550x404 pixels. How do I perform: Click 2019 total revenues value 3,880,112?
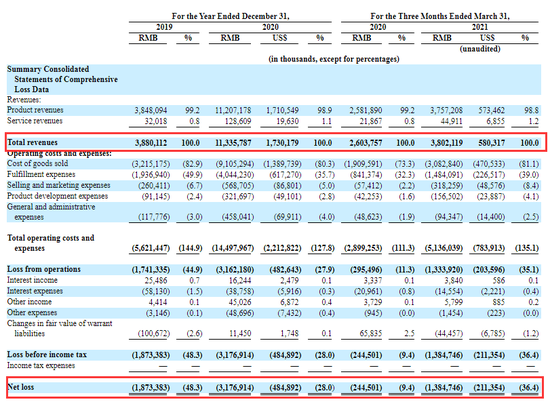[151, 143]
